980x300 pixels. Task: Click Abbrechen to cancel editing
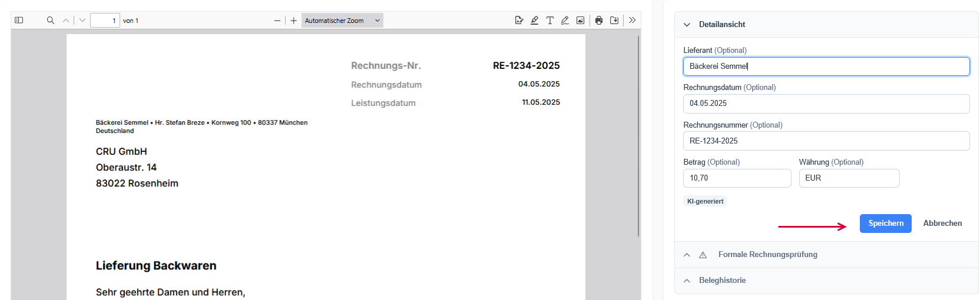[942, 224]
